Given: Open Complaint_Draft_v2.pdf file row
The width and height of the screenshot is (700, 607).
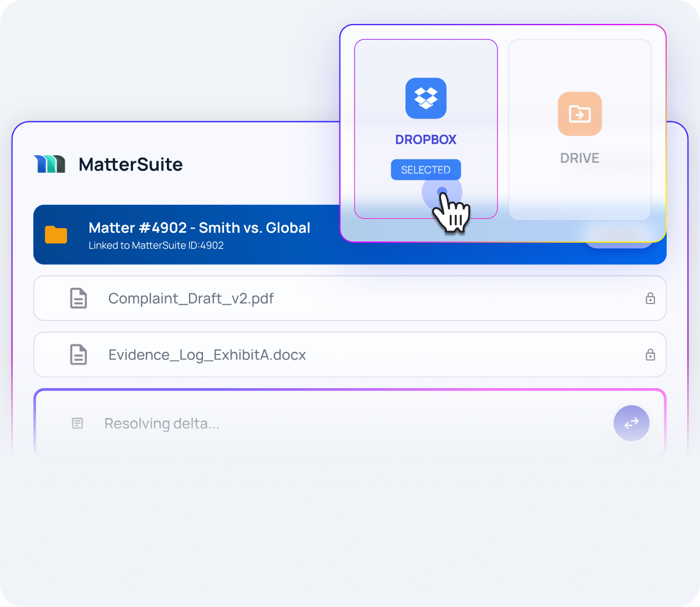Looking at the screenshot, I should pos(350,298).
